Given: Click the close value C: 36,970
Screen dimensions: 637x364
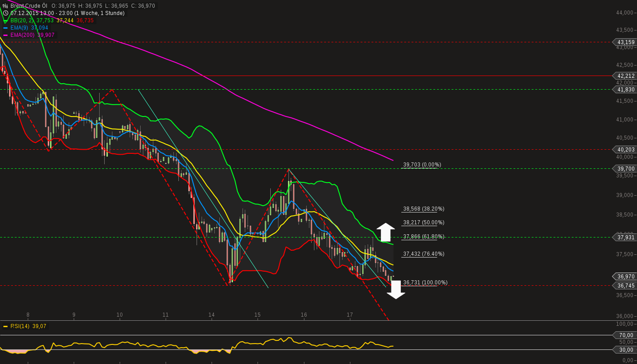Looking at the screenshot, I should coord(143,6).
